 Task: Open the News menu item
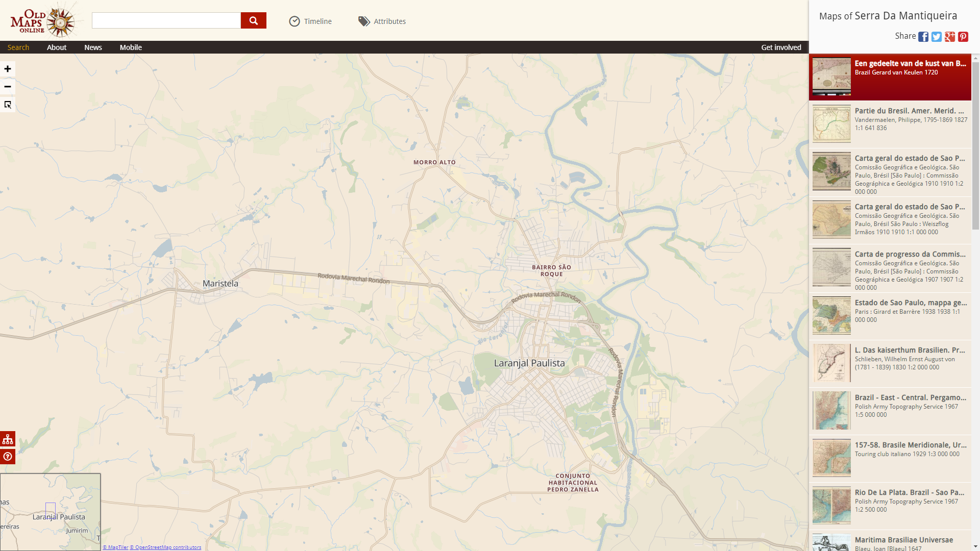click(x=93, y=47)
